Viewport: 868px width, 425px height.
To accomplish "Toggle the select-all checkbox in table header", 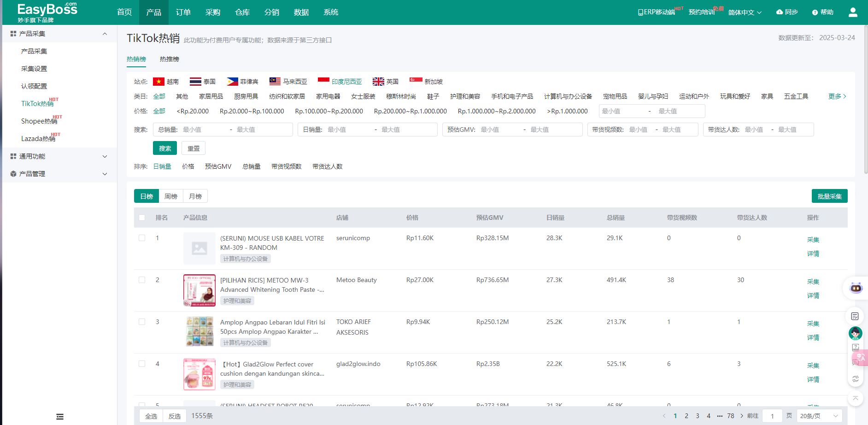I will pos(142,218).
